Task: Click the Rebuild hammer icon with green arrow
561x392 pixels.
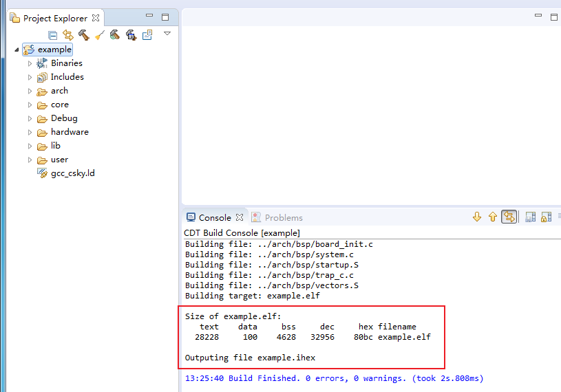Action: click(x=115, y=34)
